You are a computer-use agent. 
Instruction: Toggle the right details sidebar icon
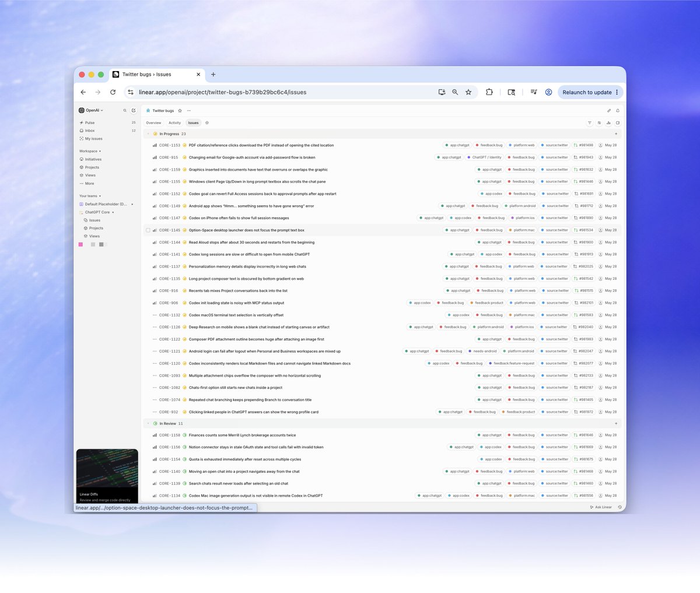tap(618, 123)
